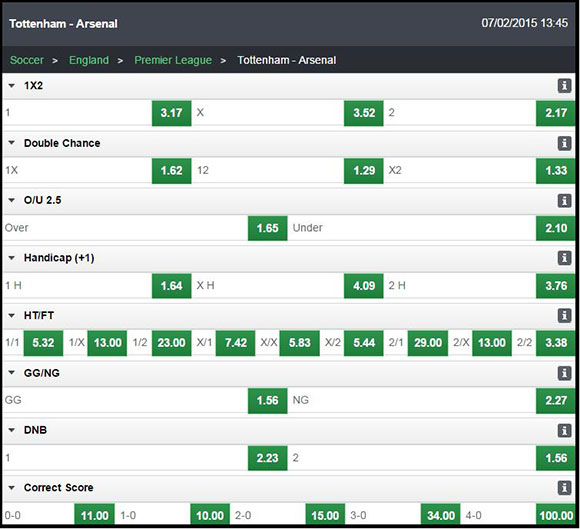Open England breadcrumb link

[x=89, y=60]
